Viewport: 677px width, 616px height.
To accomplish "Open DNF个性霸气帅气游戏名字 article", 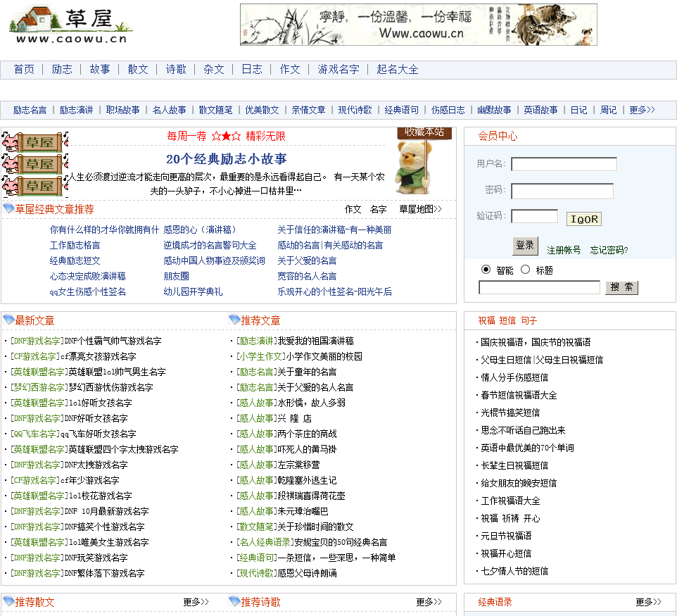I will (113, 341).
